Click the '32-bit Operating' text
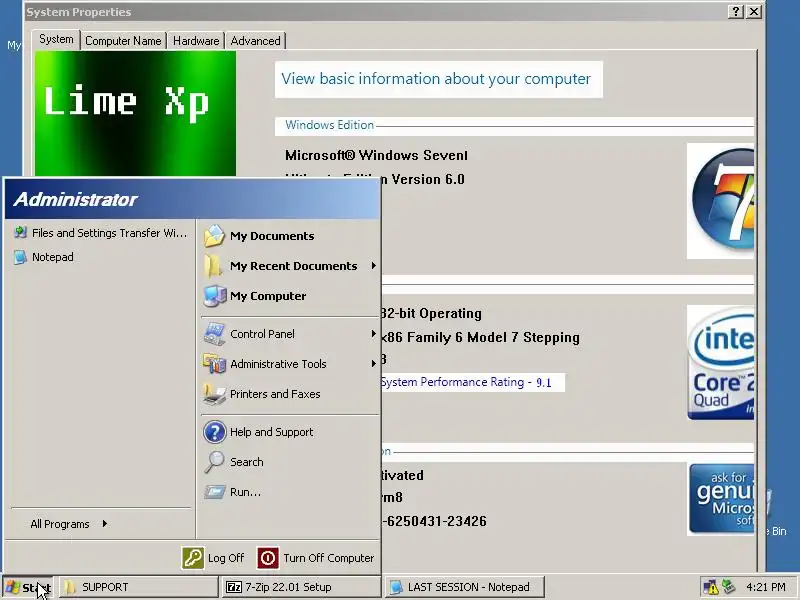Image resolution: width=800 pixels, height=600 pixels. pos(431,313)
